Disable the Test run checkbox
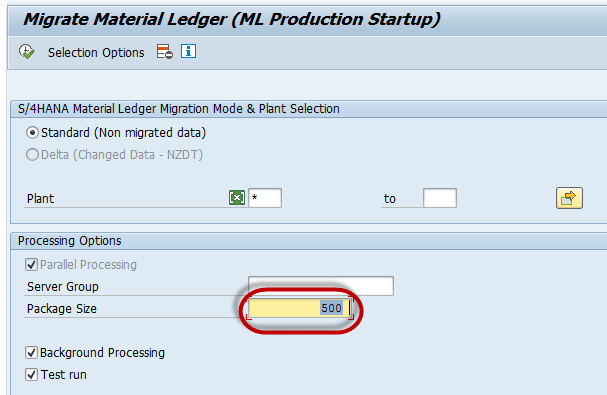This screenshot has width=607, height=395. click(x=31, y=375)
